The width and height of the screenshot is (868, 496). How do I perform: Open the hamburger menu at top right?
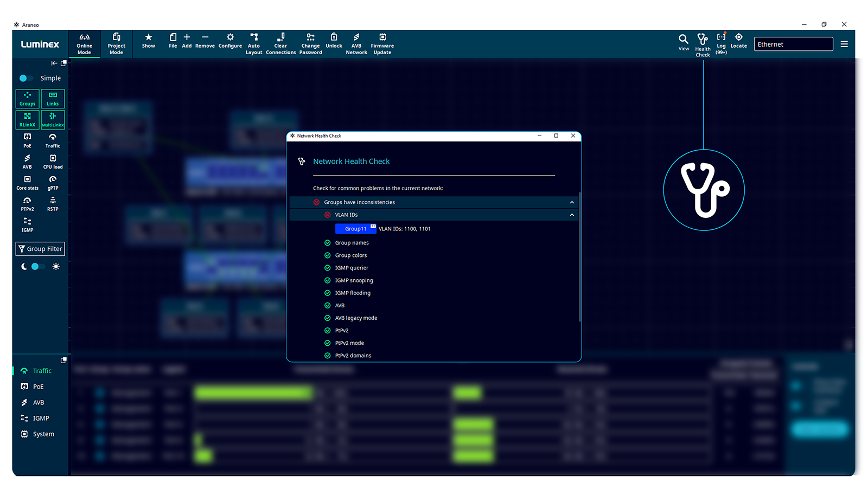click(844, 44)
